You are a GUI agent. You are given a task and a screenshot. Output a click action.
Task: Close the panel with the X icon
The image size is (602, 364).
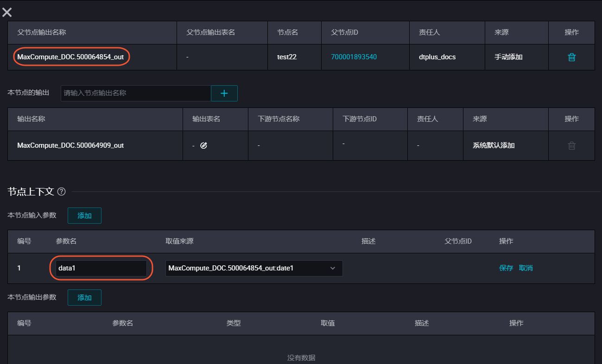[7, 13]
